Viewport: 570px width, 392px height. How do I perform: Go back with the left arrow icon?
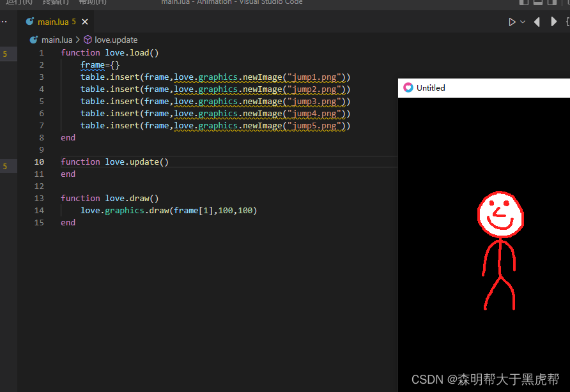537,22
